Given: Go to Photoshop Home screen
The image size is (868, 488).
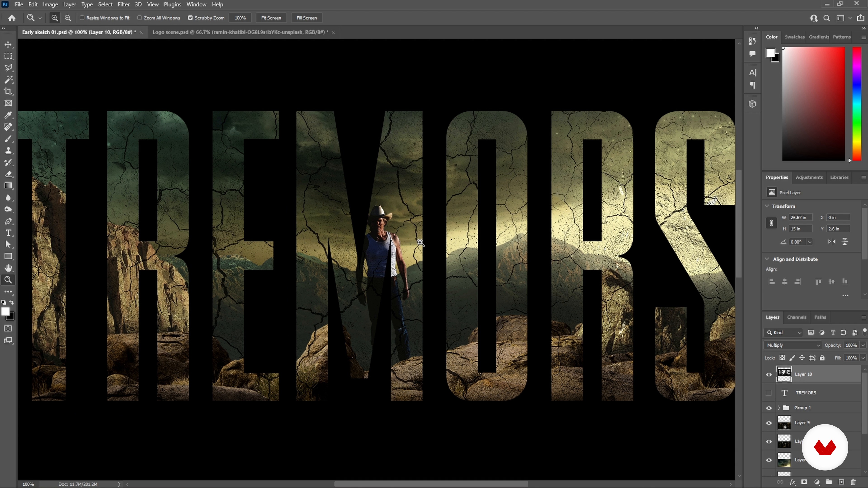Looking at the screenshot, I should coord(12,18).
